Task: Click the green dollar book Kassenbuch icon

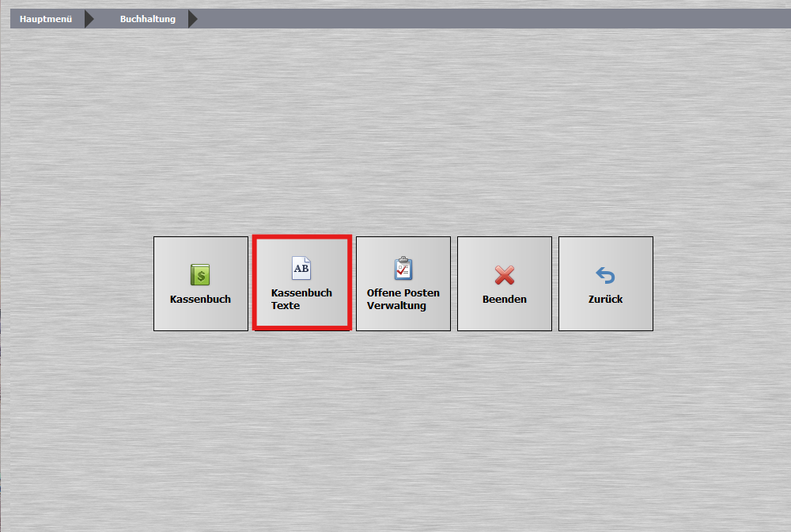Action: 200,274
